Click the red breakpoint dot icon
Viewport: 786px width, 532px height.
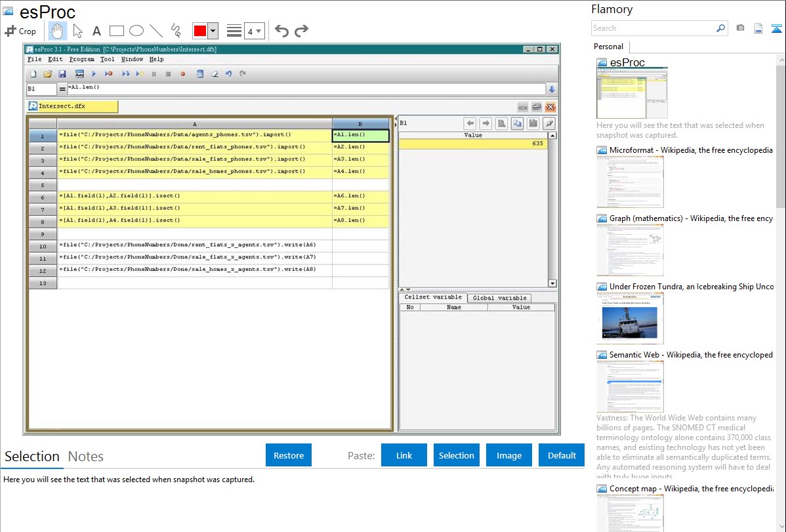pyautogui.click(x=183, y=73)
